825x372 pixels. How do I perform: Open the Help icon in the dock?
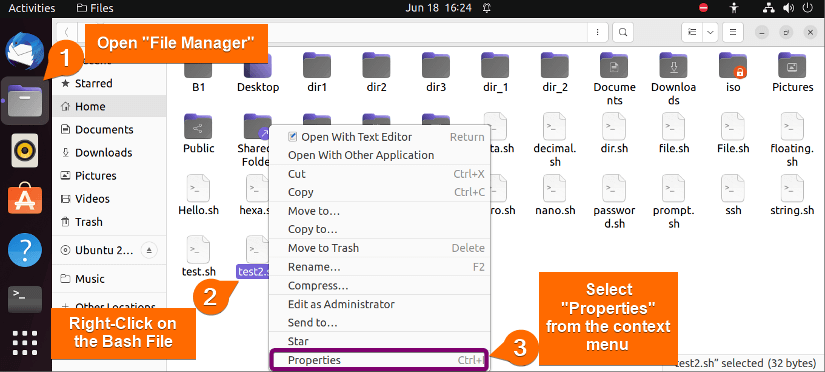pyautogui.click(x=25, y=249)
